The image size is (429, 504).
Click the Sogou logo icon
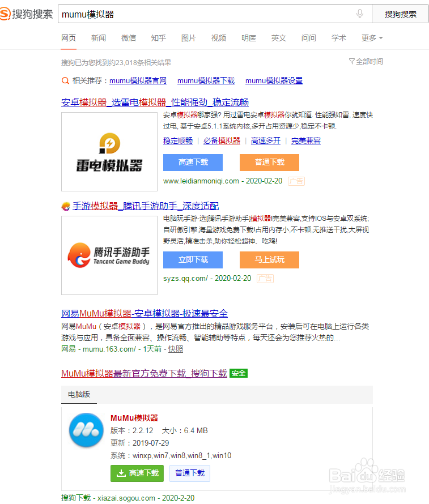point(5,14)
